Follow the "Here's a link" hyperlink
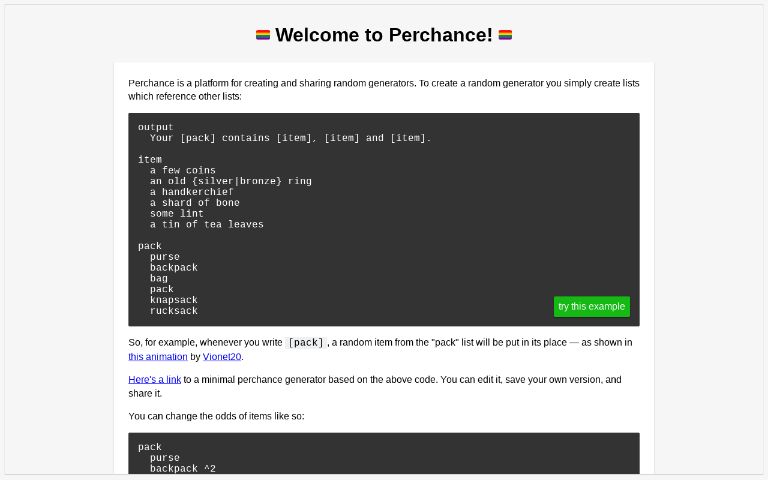This screenshot has height=480, width=768. point(154,380)
